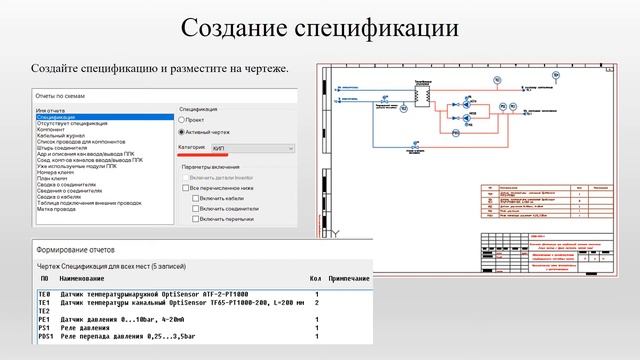640x360 pixels.
Task: Enable the 'Включить кабели' checkbox
Action: [196, 198]
